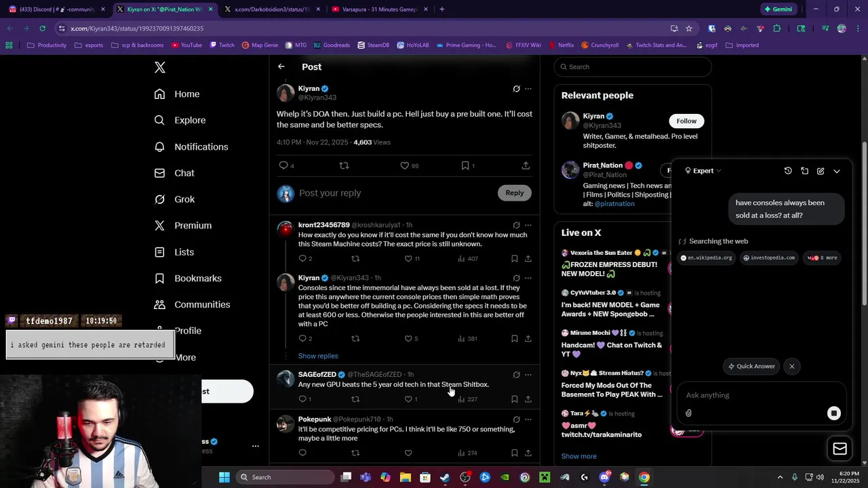
Task: Show hidden system tray icons
Action: tap(780, 477)
